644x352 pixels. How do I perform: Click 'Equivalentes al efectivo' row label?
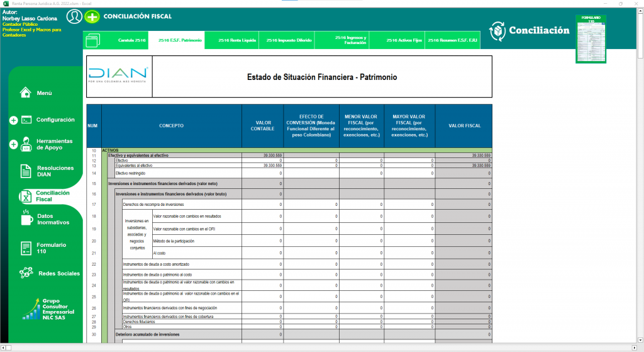tap(133, 166)
